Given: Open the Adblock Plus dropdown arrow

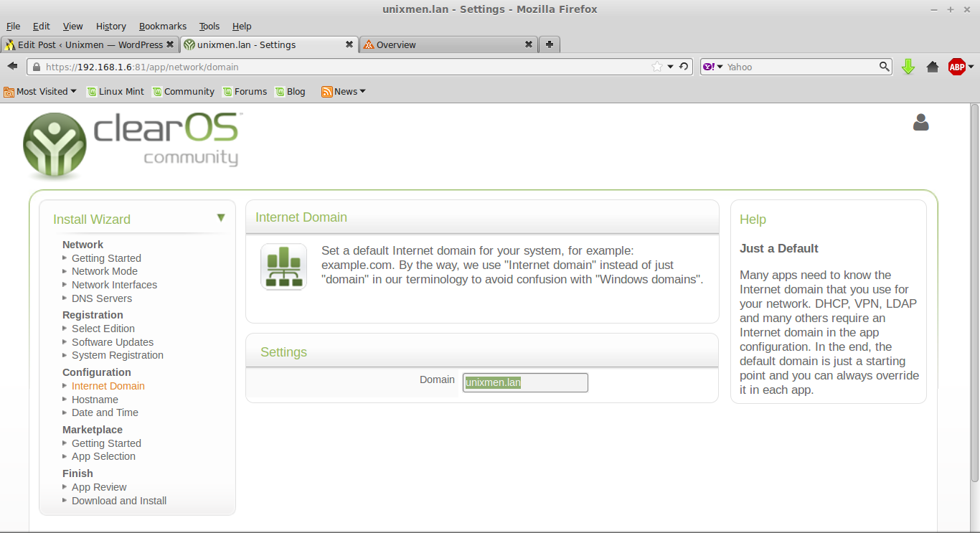Looking at the screenshot, I should point(971,67).
